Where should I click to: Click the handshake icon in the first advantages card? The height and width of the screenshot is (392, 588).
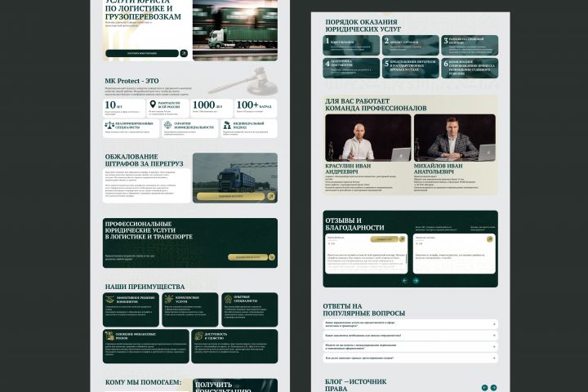110,300
